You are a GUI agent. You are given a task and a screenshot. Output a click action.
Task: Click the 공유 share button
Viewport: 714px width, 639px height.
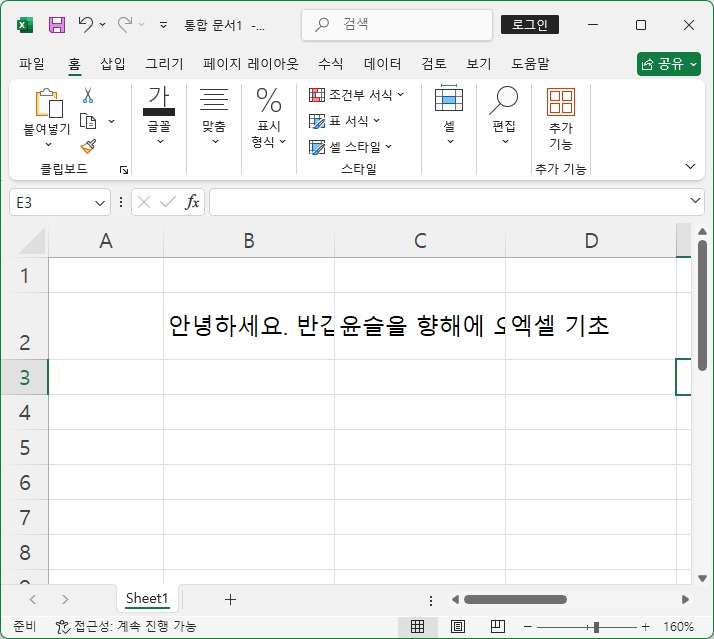point(668,64)
